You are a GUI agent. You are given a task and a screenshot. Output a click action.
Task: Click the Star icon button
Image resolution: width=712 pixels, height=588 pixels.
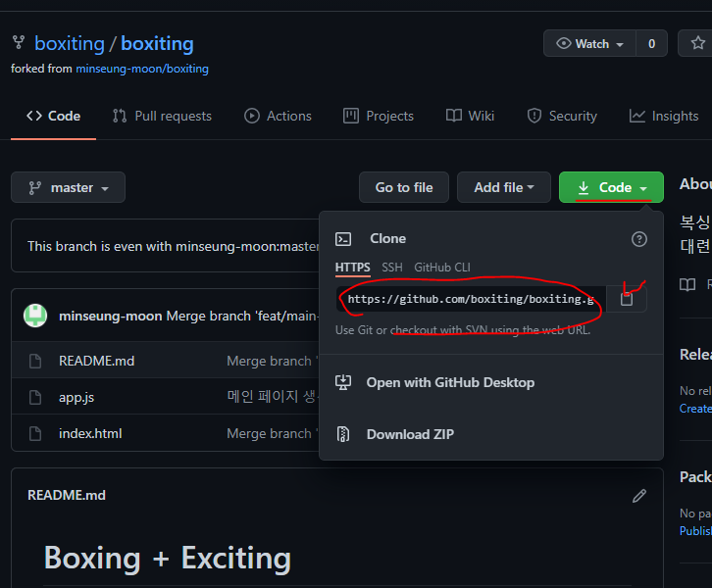tap(697, 43)
